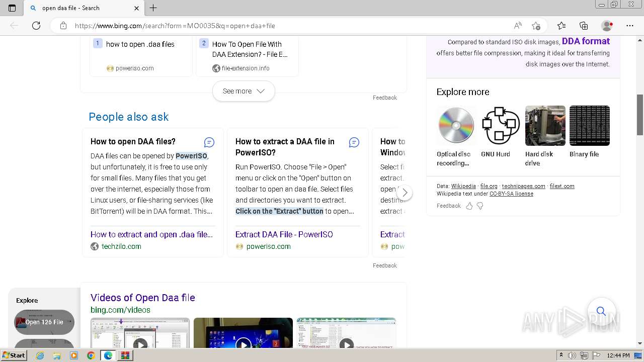
Task: Open chat icon on 'How to open DAA files?' card
Action: [209, 142]
